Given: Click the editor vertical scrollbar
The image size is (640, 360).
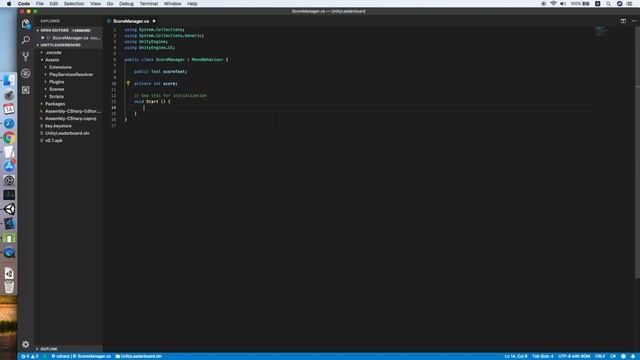Looking at the screenshot, I should (x=638, y=153).
